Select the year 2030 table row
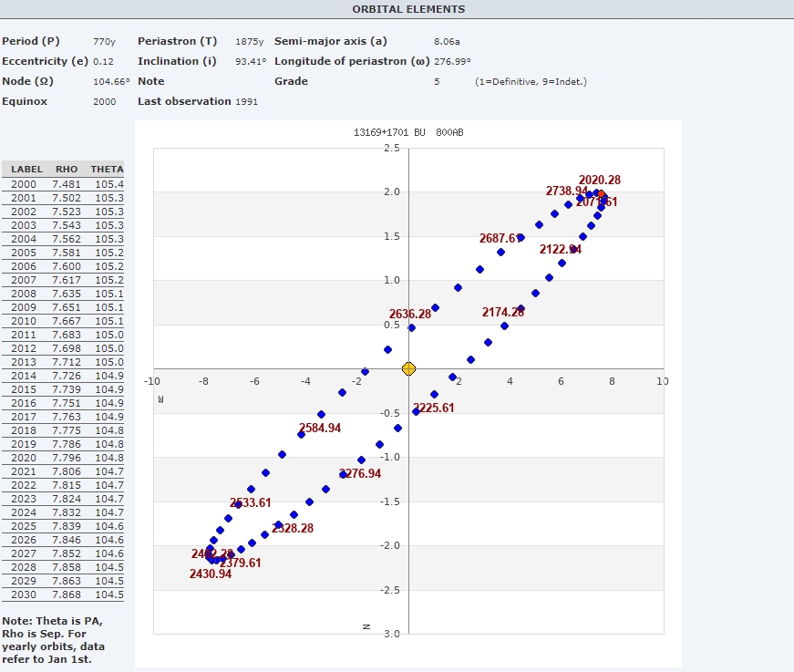The width and height of the screenshot is (794, 672). pyautogui.click(x=63, y=594)
